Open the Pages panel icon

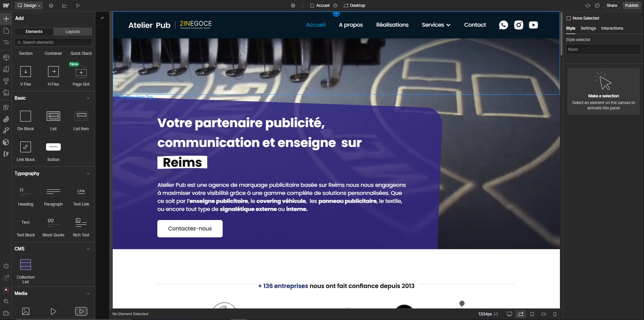coord(6,31)
